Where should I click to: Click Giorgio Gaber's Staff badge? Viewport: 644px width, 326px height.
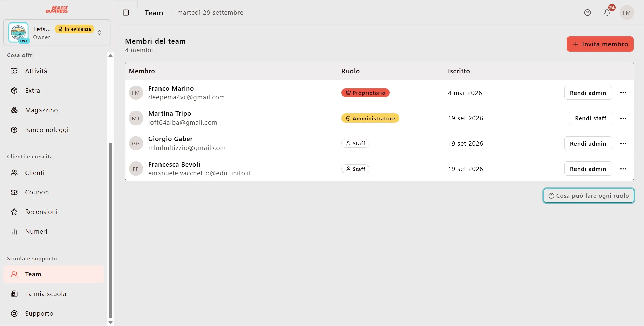coord(355,143)
